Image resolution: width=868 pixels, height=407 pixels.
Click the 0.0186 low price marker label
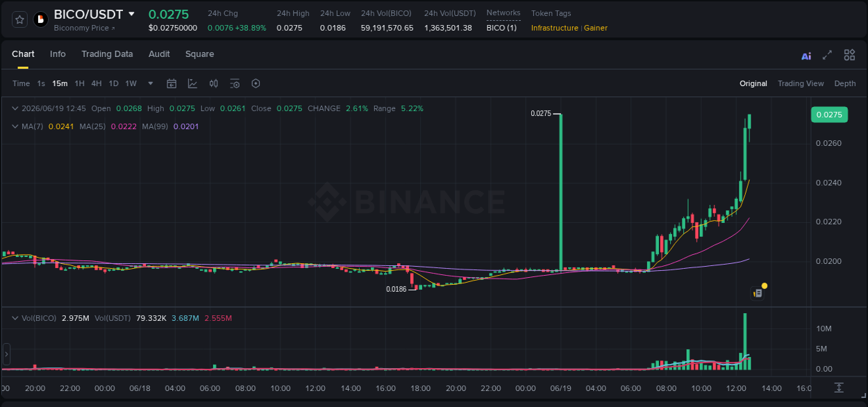click(396, 289)
